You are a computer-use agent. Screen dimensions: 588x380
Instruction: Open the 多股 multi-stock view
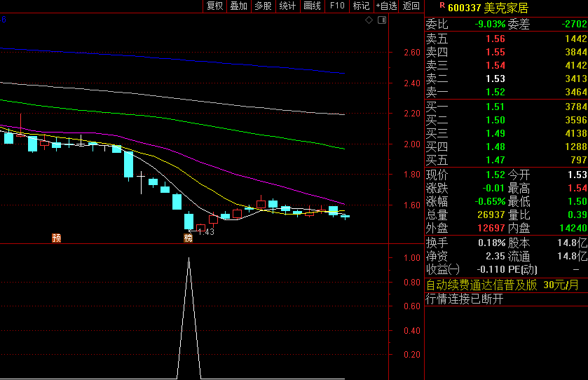pos(263,6)
